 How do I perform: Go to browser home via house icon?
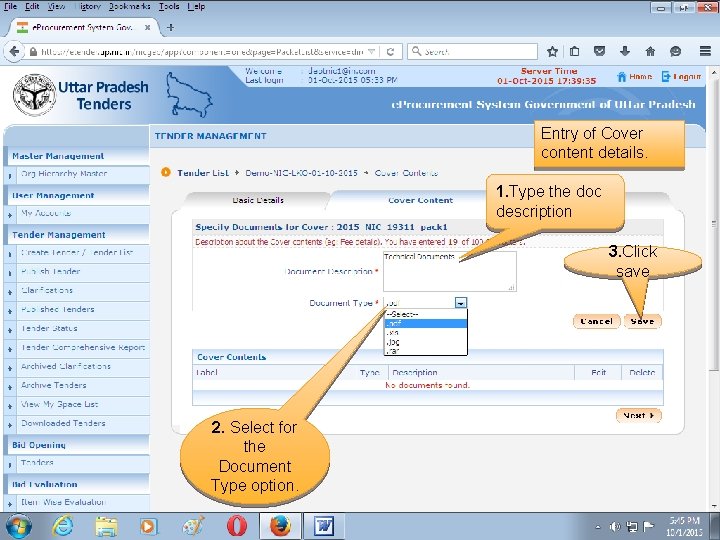click(650, 51)
